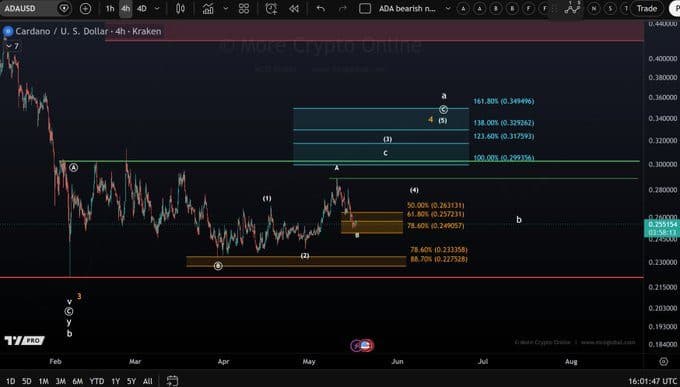Expand the layout management dropdown chevron
This screenshot has height=387, width=680.
pyautogui.click(x=448, y=9)
